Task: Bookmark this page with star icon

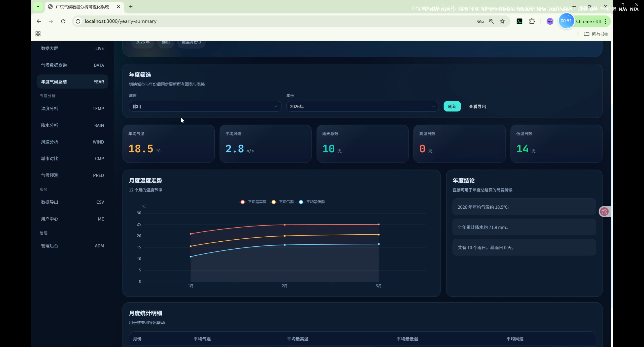Action: click(502, 21)
